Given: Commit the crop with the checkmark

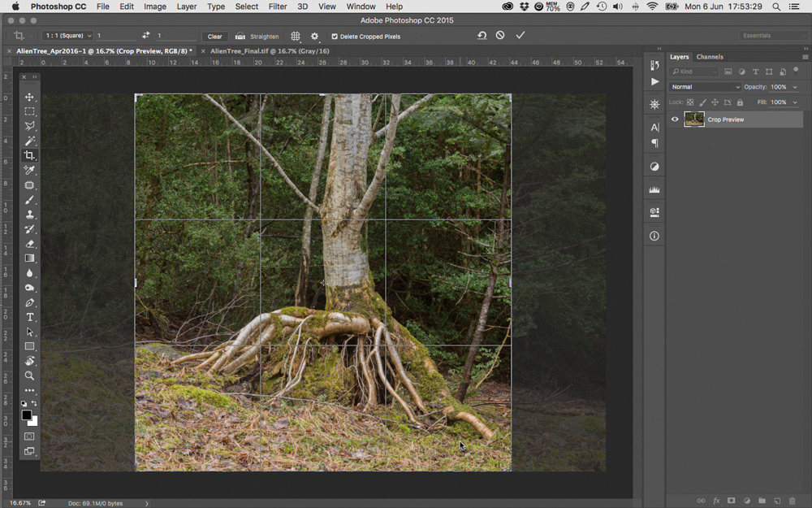Looking at the screenshot, I should click(520, 36).
